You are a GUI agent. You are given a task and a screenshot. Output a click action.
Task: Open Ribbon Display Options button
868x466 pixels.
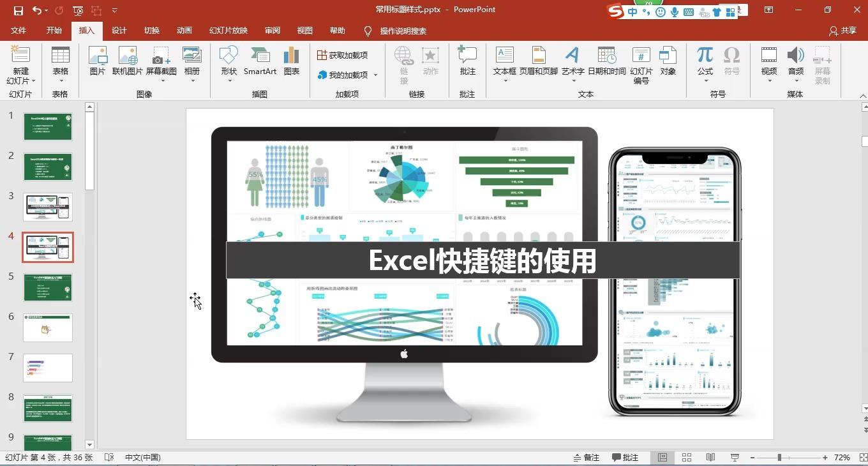(x=768, y=10)
